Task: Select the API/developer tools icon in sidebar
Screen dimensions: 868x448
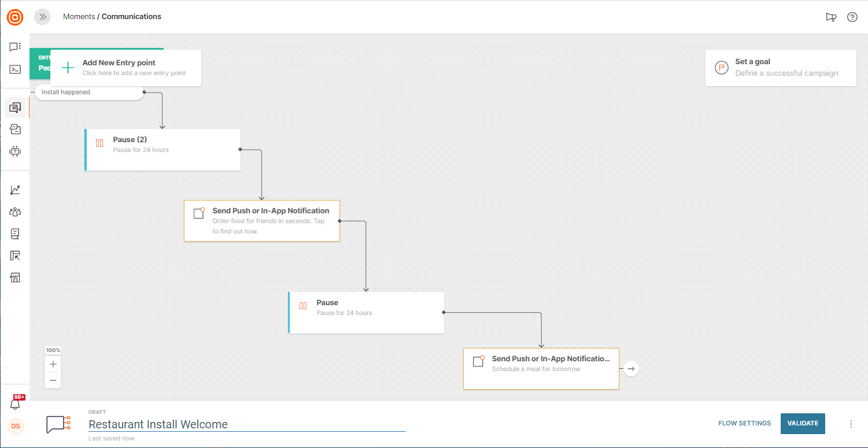Action: [x=14, y=70]
